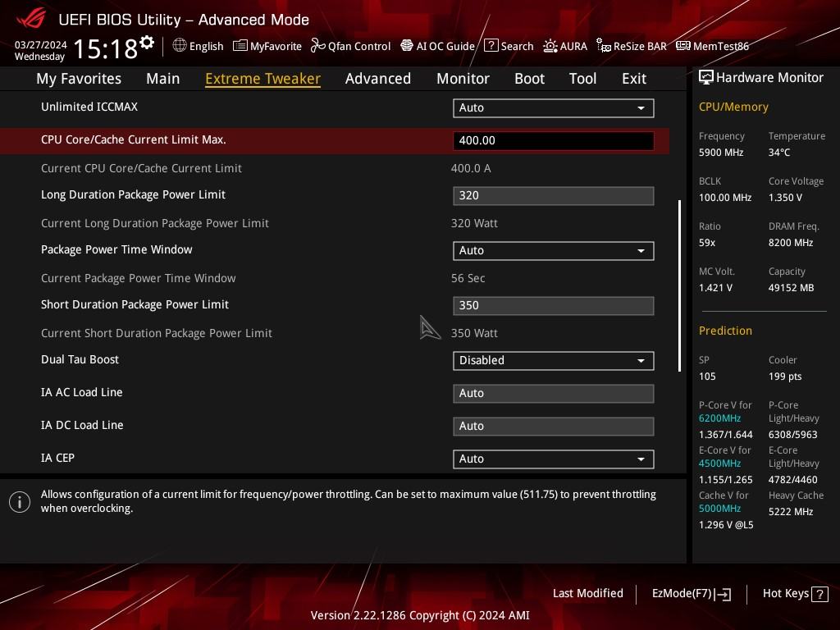Select IA DC Load Line label
This screenshot has height=630, width=840.
(x=82, y=426)
